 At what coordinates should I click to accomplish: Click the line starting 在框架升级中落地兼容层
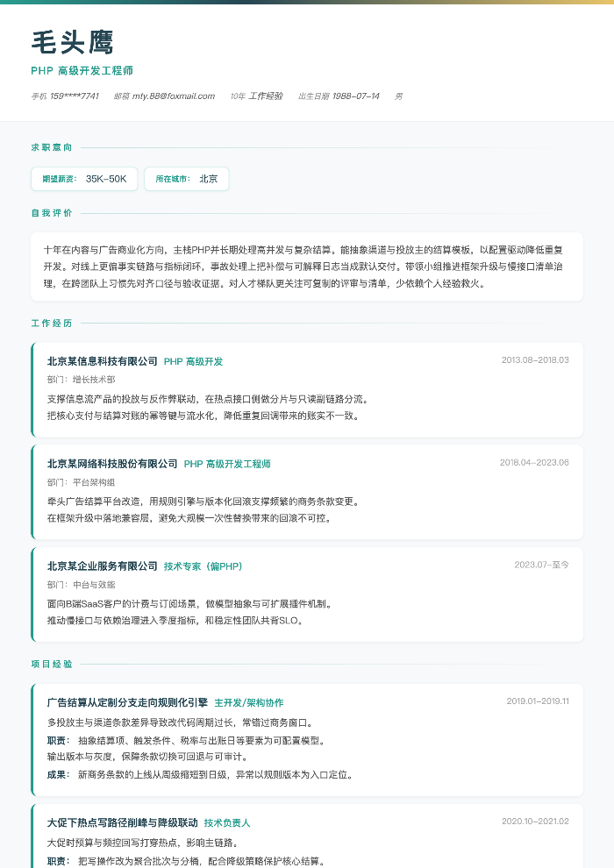pyautogui.click(x=190, y=518)
